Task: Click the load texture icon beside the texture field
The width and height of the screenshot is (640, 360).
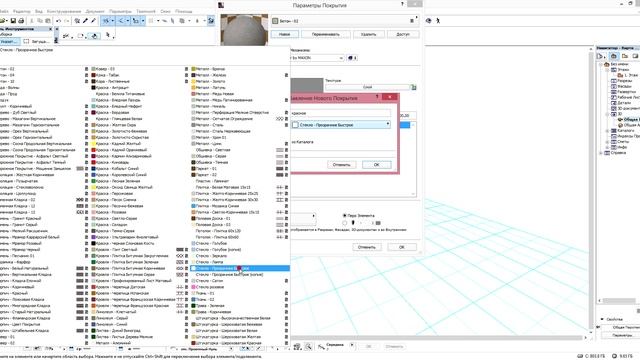Action: coord(413,87)
